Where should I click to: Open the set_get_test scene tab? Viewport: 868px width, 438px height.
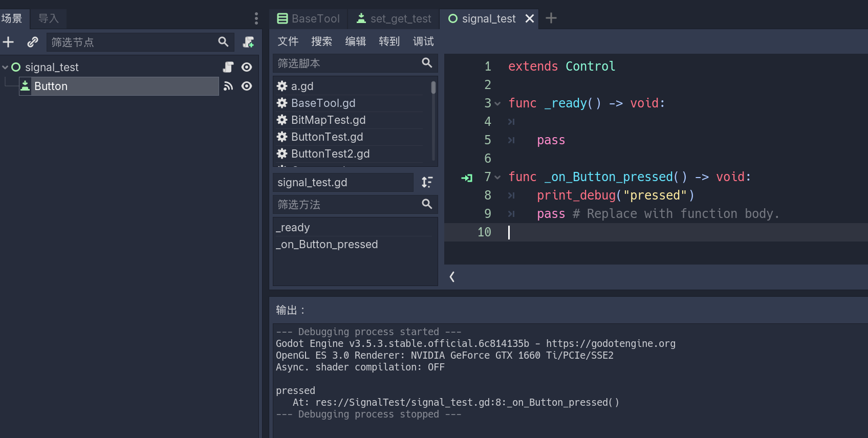pyautogui.click(x=394, y=19)
